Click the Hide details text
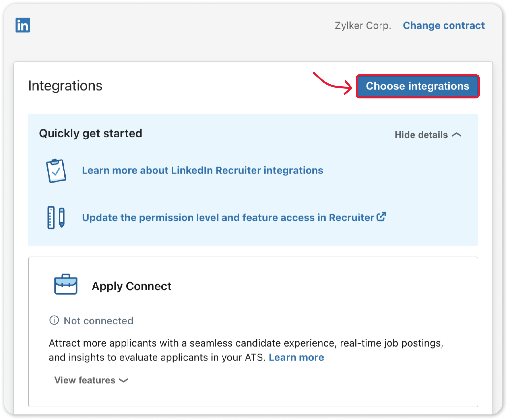This screenshot has height=420, width=508. (421, 135)
